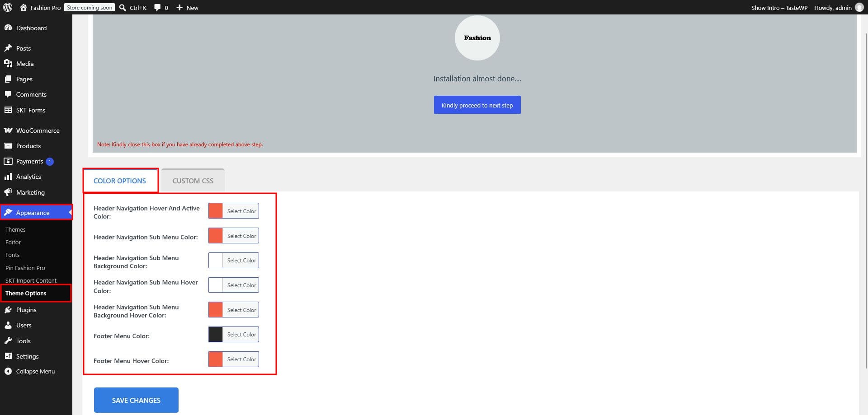Viewport: 868px width, 415px height.
Task: Open Footer Menu Hover Color swatch
Action: click(216, 359)
